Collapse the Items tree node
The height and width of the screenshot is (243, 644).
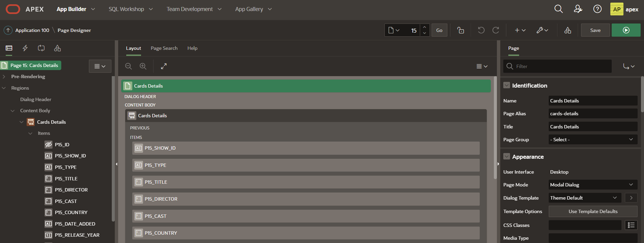[30, 133]
